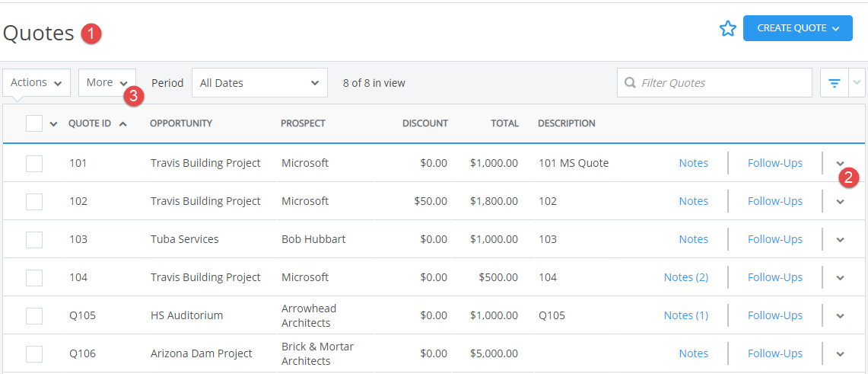Check the box for quote 103
Image resolution: width=868 pixels, height=374 pixels.
(x=34, y=239)
